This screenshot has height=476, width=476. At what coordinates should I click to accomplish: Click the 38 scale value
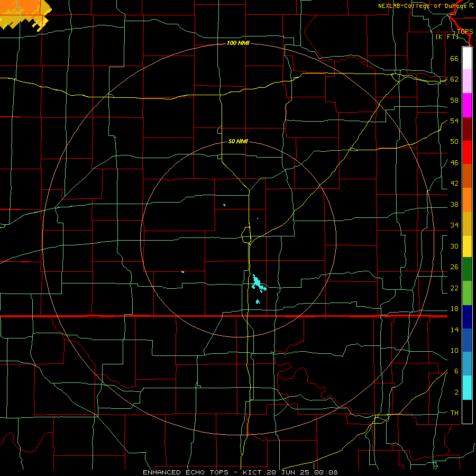tap(454, 205)
